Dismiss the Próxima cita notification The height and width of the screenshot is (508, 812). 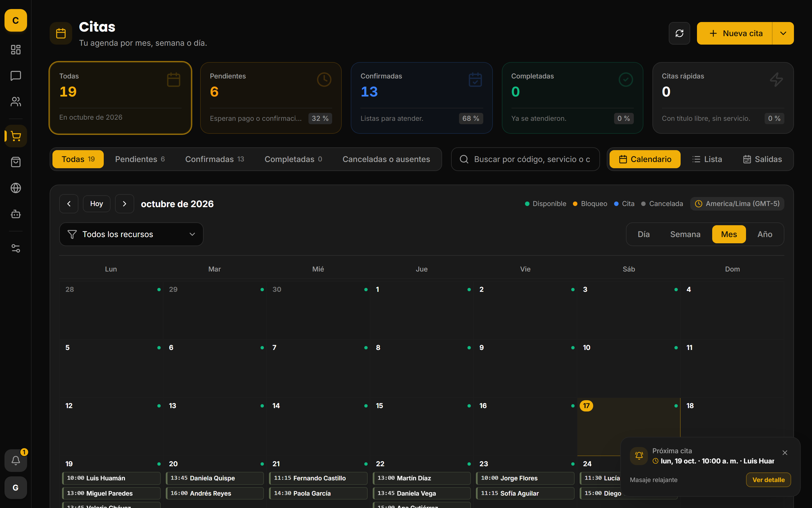pos(785,453)
